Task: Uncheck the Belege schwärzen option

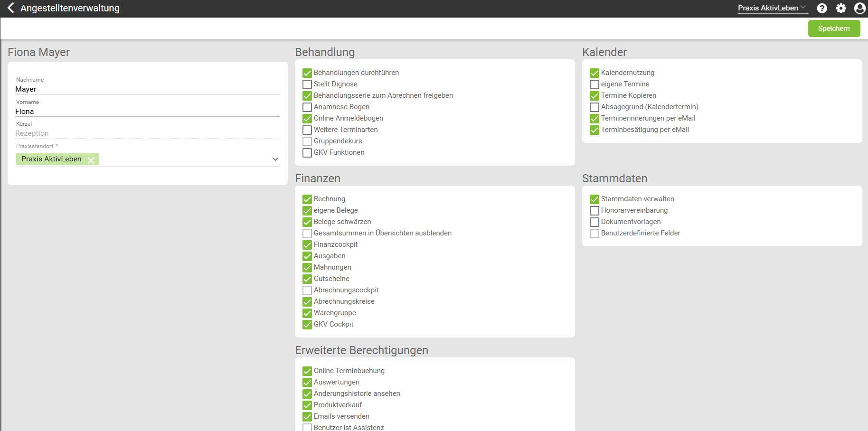Action: tap(307, 222)
